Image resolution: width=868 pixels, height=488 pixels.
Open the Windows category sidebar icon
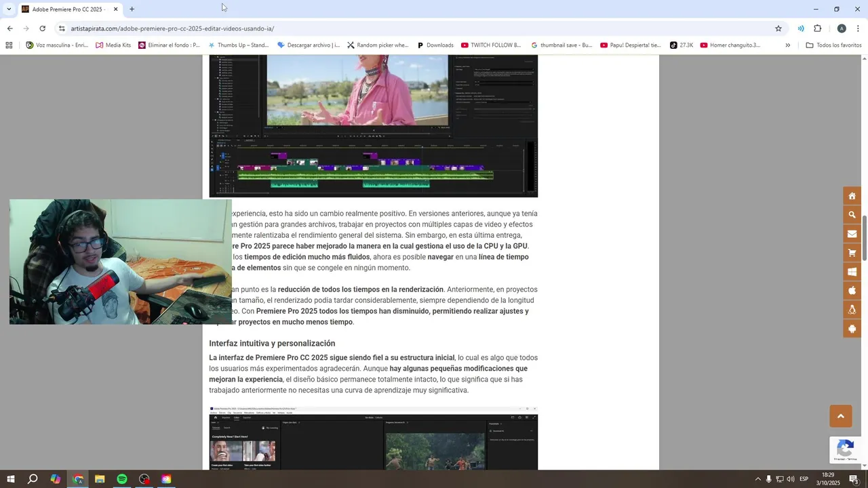tap(852, 272)
